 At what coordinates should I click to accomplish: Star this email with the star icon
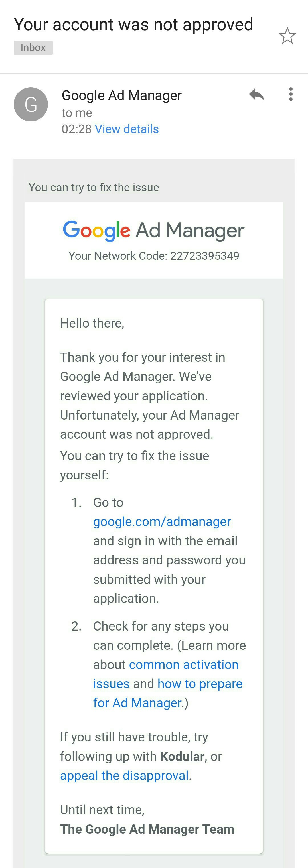pos(287,36)
